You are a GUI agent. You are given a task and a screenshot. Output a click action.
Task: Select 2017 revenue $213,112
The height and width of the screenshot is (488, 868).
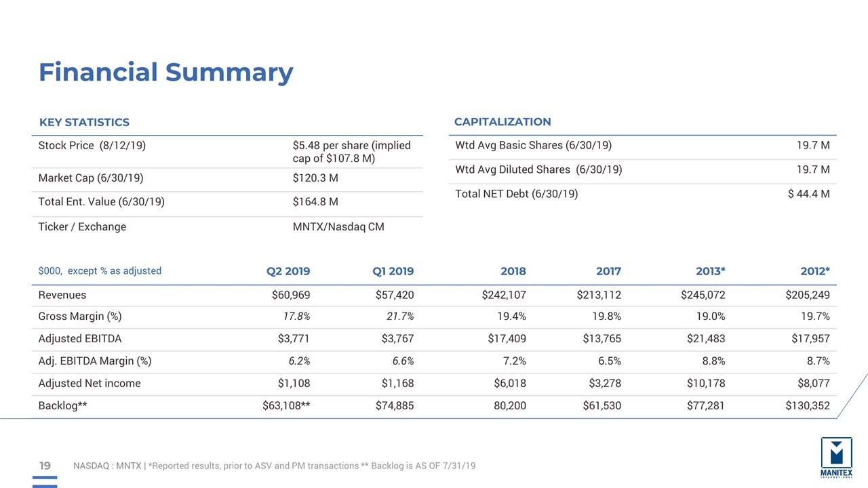(599, 295)
